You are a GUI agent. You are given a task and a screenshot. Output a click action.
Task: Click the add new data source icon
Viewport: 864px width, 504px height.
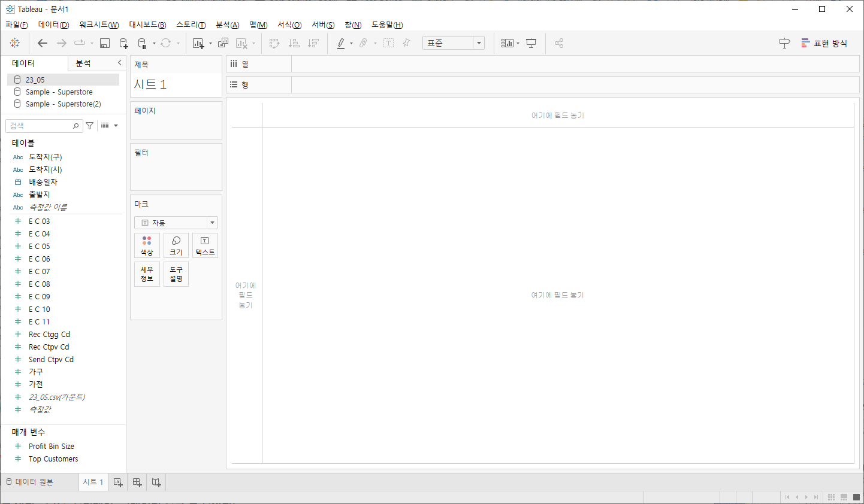(x=123, y=43)
